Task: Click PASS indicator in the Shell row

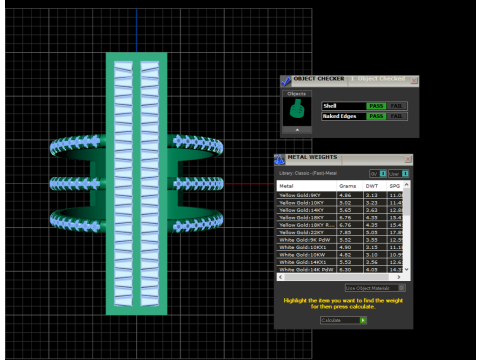Action: [376, 106]
